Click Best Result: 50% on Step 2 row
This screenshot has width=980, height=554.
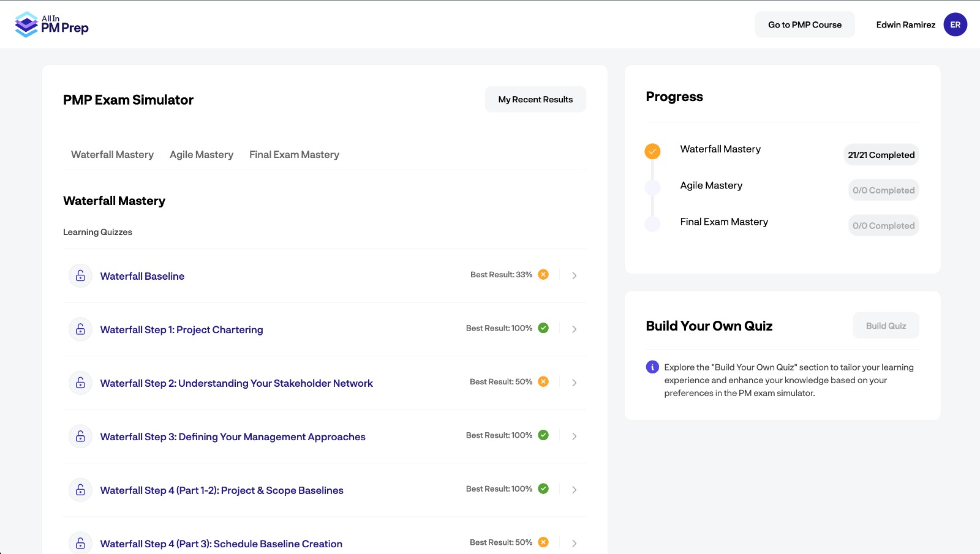[x=500, y=382]
